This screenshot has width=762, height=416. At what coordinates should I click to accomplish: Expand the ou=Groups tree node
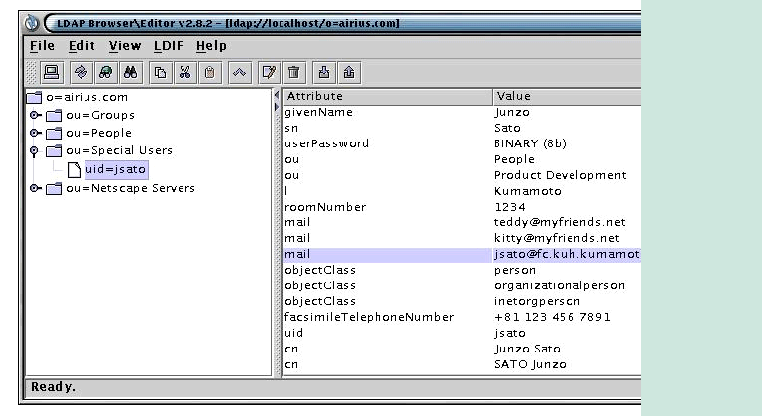35,115
